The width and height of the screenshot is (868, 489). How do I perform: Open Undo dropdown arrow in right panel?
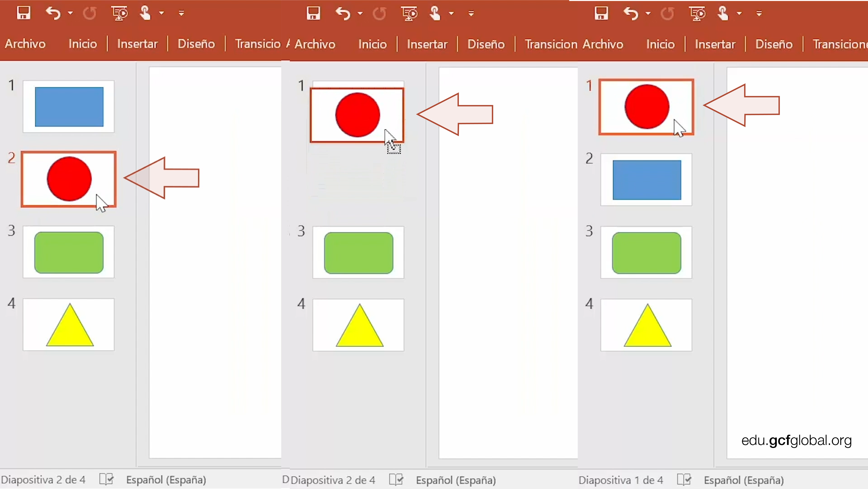[x=648, y=13]
